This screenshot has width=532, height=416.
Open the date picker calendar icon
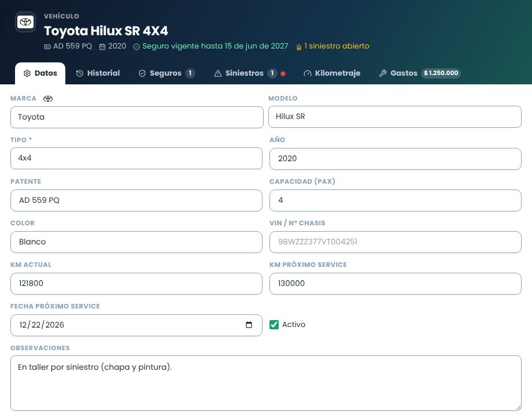[x=249, y=325]
